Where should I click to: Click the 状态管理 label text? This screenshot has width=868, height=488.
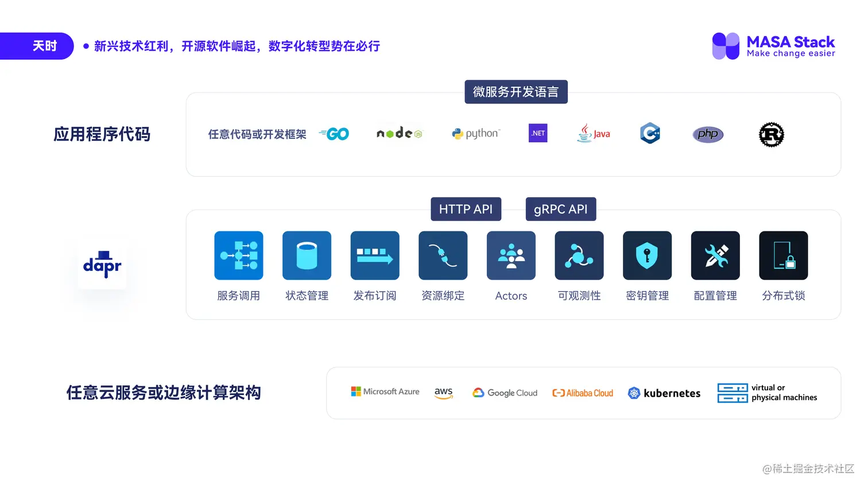click(x=307, y=296)
